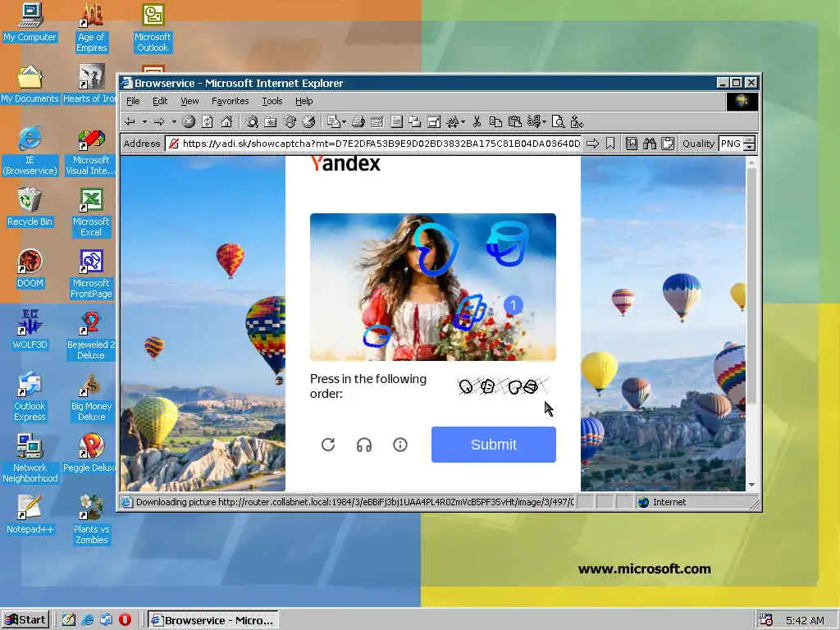Click the Yandex logo
Screen dimensions: 840x630
(345, 163)
